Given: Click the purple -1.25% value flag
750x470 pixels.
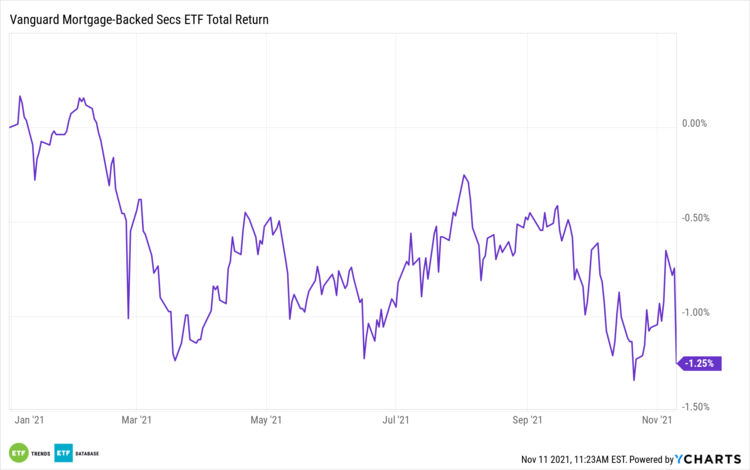Looking at the screenshot, I should coord(700,363).
